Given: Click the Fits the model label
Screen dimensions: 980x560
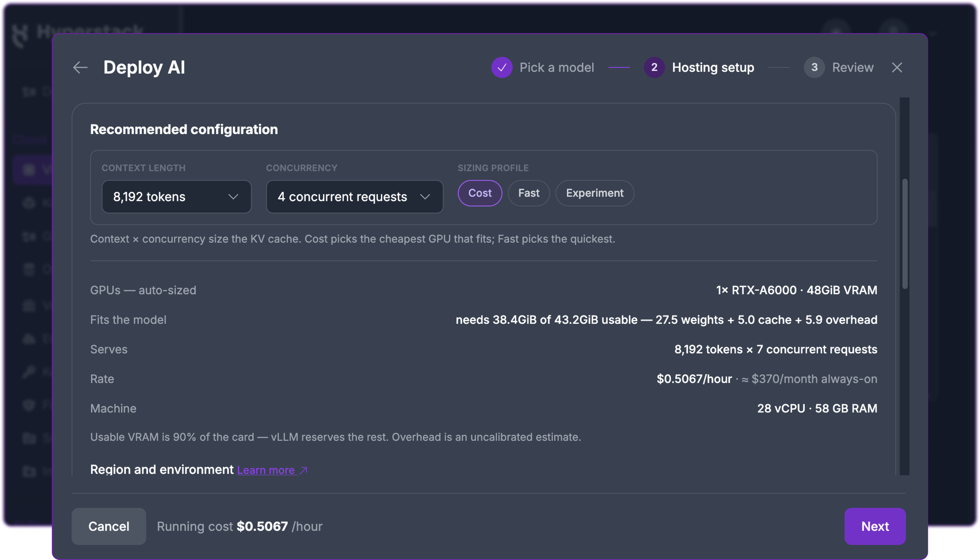Looking at the screenshot, I should (x=128, y=320).
